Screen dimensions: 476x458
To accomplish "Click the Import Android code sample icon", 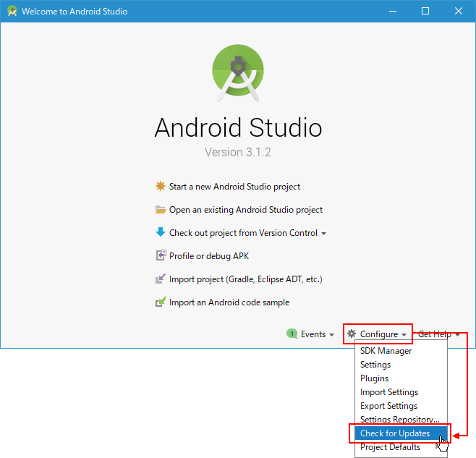I will pyautogui.click(x=161, y=302).
